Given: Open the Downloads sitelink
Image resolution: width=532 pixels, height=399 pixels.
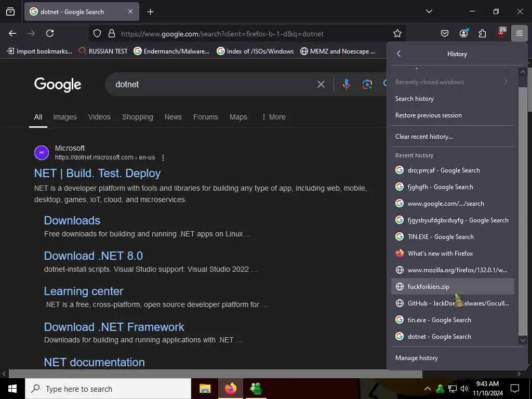Looking at the screenshot, I should [72, 220].
